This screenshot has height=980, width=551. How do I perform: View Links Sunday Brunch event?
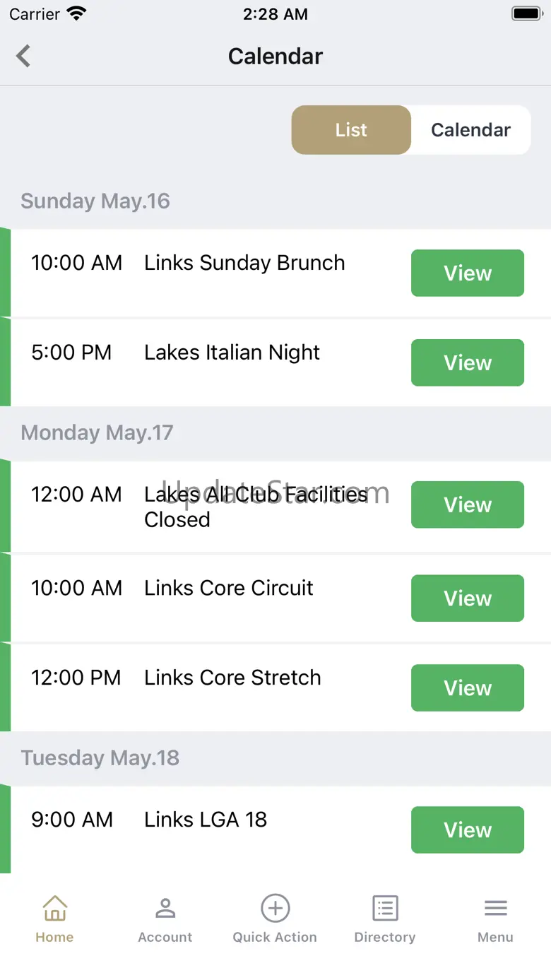(x=467, y=273)
